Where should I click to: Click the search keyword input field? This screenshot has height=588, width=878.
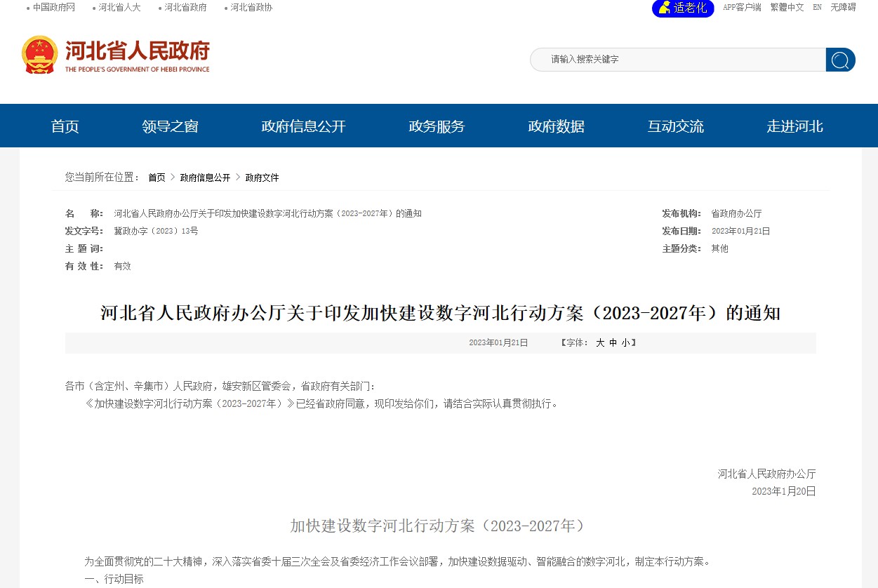pos(677,60)
